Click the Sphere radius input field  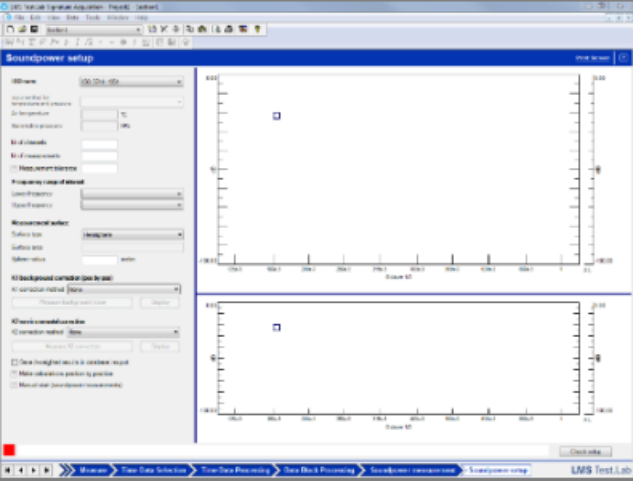click(x=99, y=259)
